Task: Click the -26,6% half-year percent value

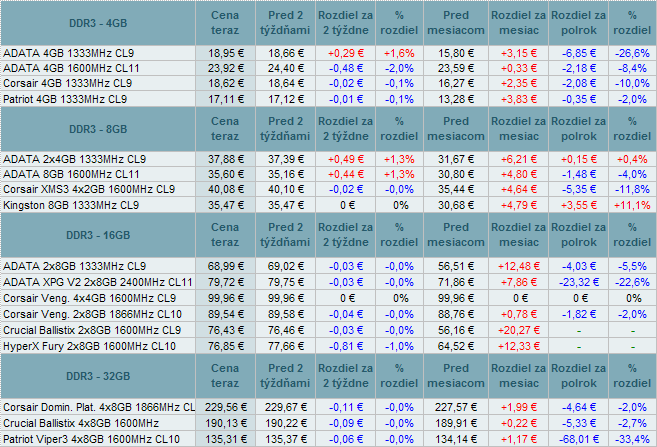Action: (632, 53)
